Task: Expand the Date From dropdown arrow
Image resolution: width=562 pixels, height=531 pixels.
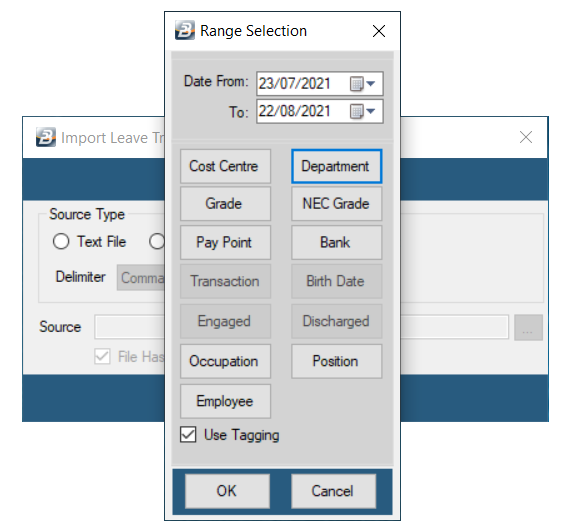Action: click(371, 84)
